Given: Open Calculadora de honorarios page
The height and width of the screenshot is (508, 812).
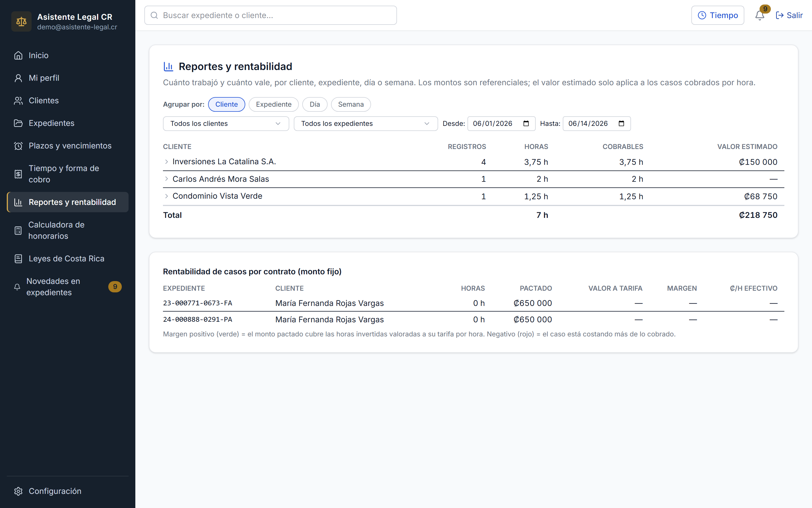Looking at the screenshot, I should pos(67,230).
